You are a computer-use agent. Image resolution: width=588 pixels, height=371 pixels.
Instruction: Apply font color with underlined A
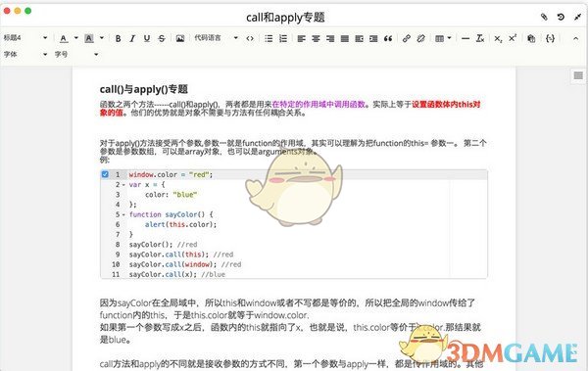(64, 38)
